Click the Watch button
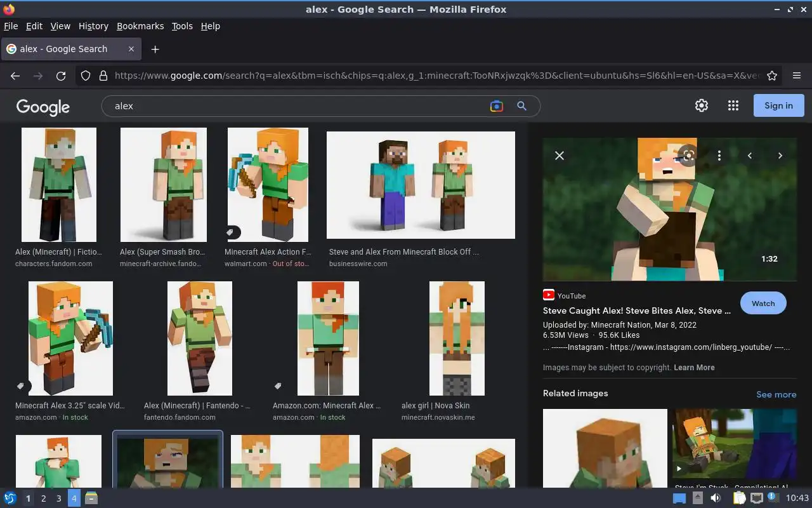Image resolution: width=812 pixels, height=508 pixels. (763, 304)
